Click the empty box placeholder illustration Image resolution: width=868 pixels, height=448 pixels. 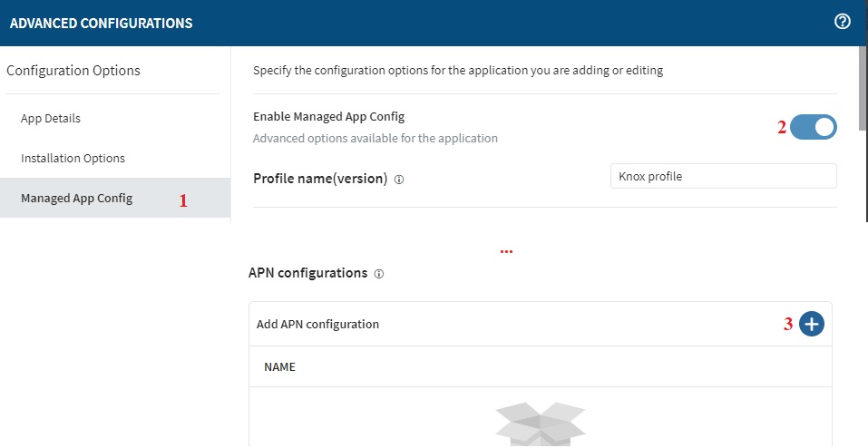pyautogui.click(x=541, y=426)
